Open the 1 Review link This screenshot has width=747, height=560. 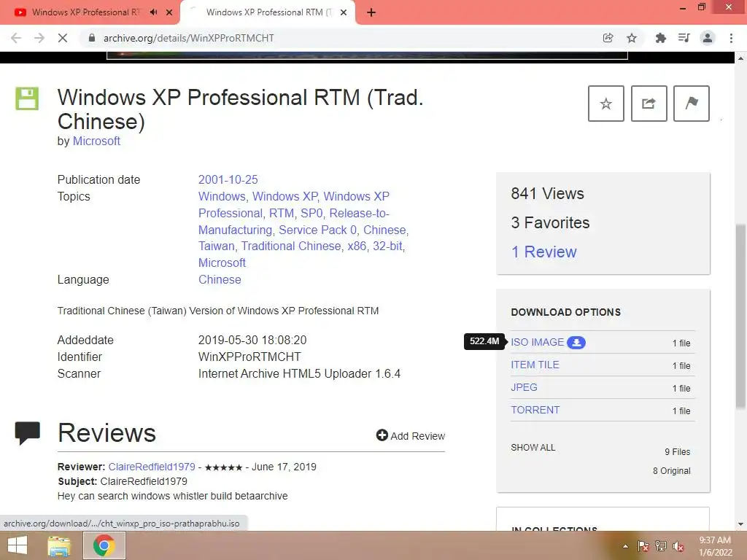coord(543,252)
